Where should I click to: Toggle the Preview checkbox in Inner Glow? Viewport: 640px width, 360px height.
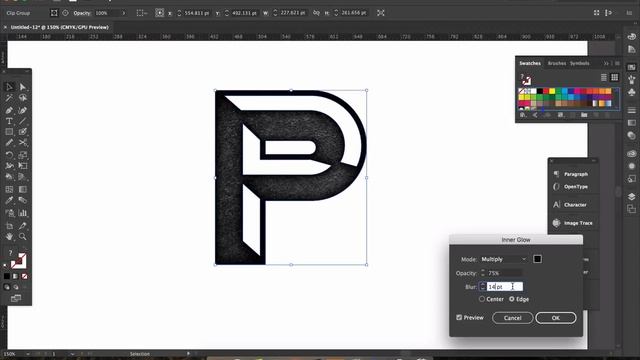tap(459, 318)
